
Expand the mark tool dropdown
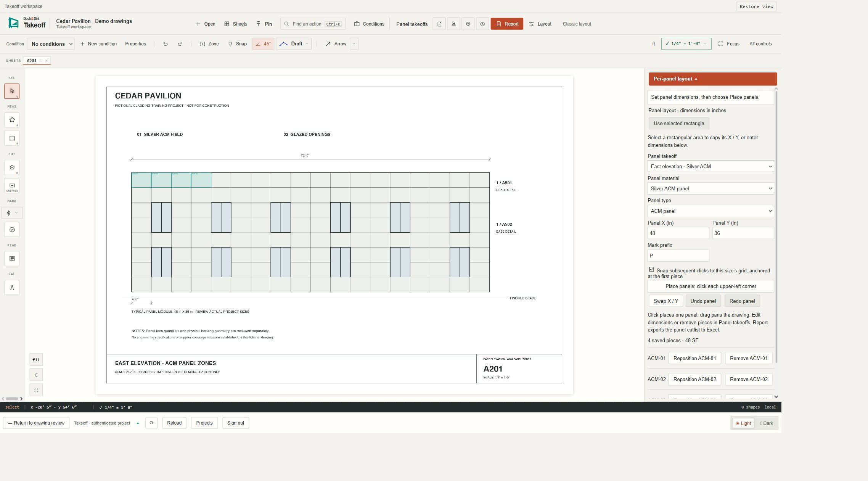click(x=16, y=213)
